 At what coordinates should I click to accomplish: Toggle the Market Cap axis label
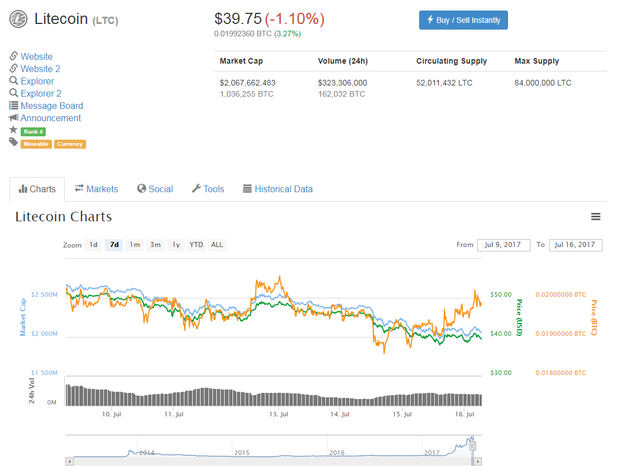(23, 317)
